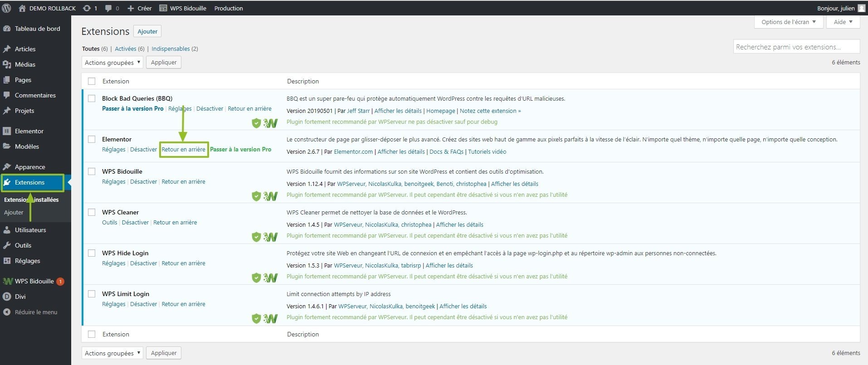Filter by Activées (6) extensions
Viewport: 868px width, 365px height.
point(130,49)
